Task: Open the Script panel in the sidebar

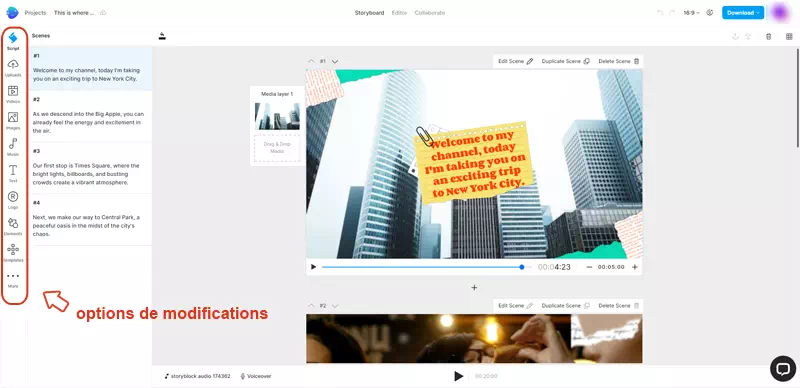Action: point(13,41)
